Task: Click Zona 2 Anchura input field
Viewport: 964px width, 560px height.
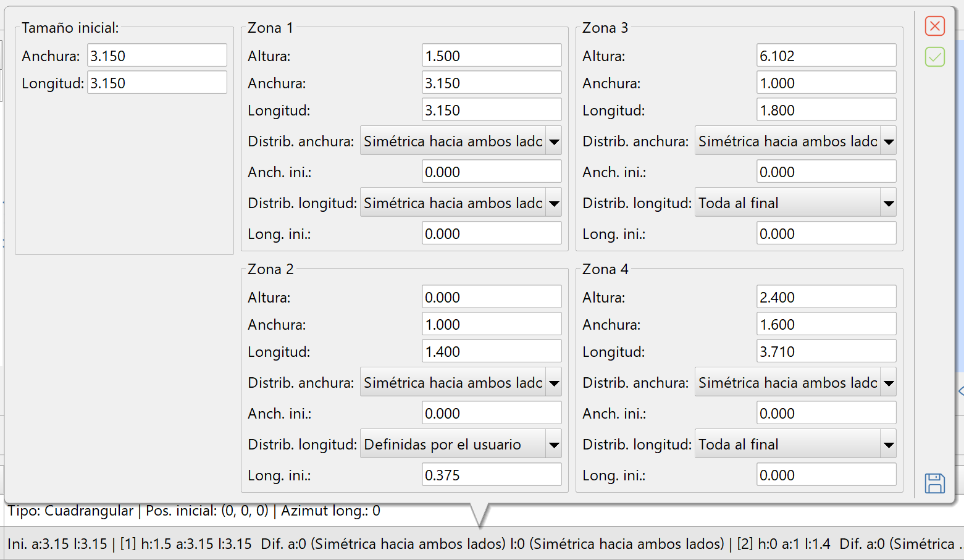Action: pyautogui.click(x=492, y=324)
